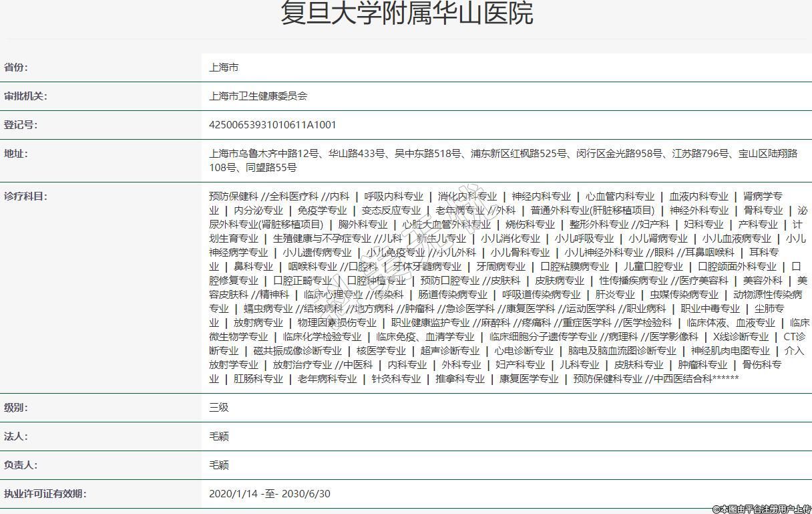Click license validity dates 2020/1/14 -至- 2030/6/30

[x=269, y=494]
